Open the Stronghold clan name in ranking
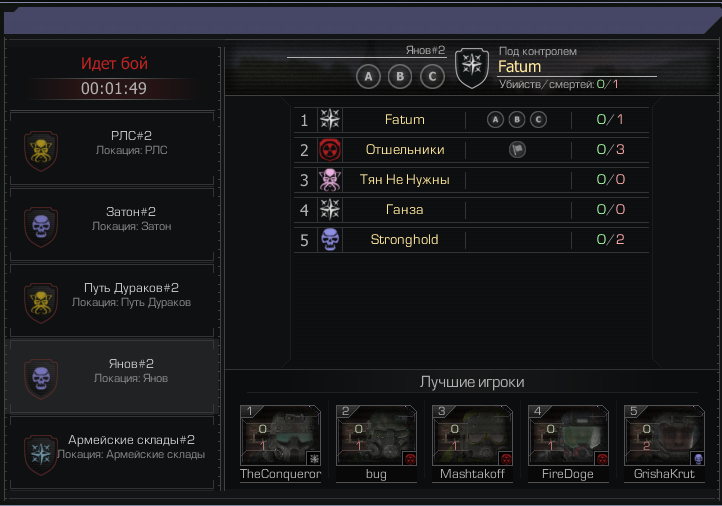This screenshot has width=722, height=506. (404, 239)
